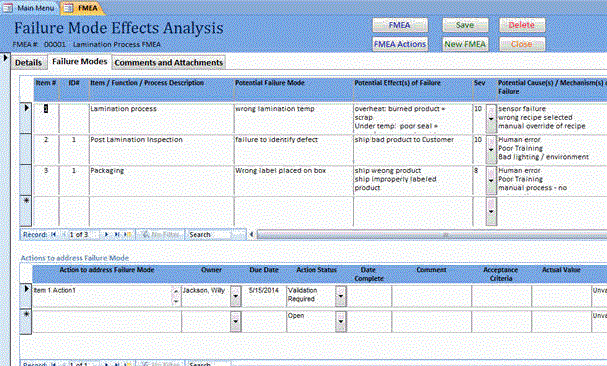This screenshot has height=366, width=607.
Task: Click 'overheat: burned product' effect cell
Action: coord(413,118)
